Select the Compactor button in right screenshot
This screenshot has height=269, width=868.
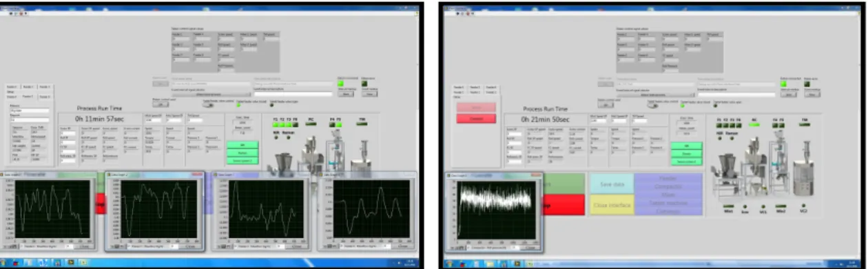point(668,186)
